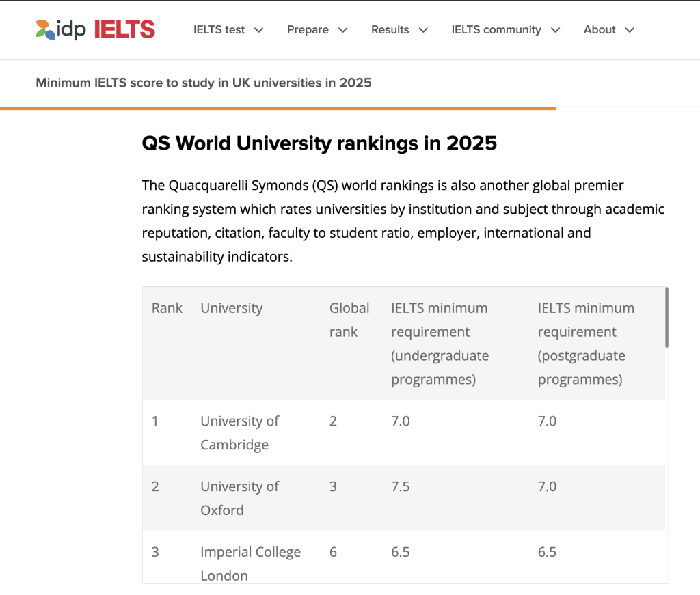Click the red IELTS wordmark in header
The height and width of the screenshot is (595, 700).
(124, 29)
